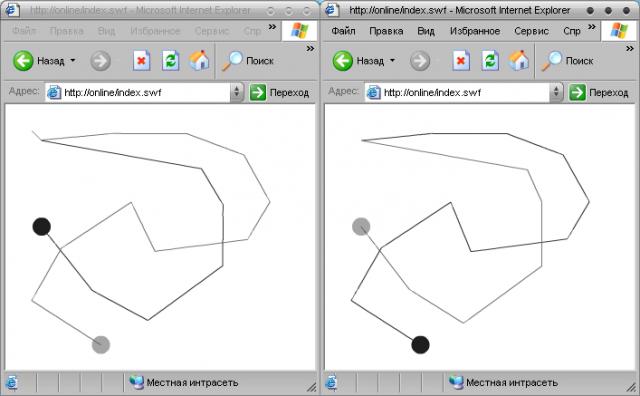
Task: Go to home page in left window
Action: coord(199,60)
